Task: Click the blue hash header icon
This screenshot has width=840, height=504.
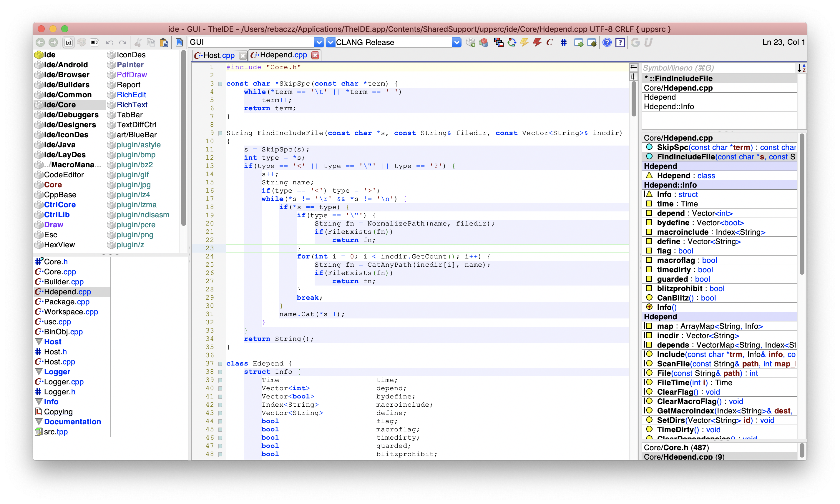Action: (x=563, y=42)
